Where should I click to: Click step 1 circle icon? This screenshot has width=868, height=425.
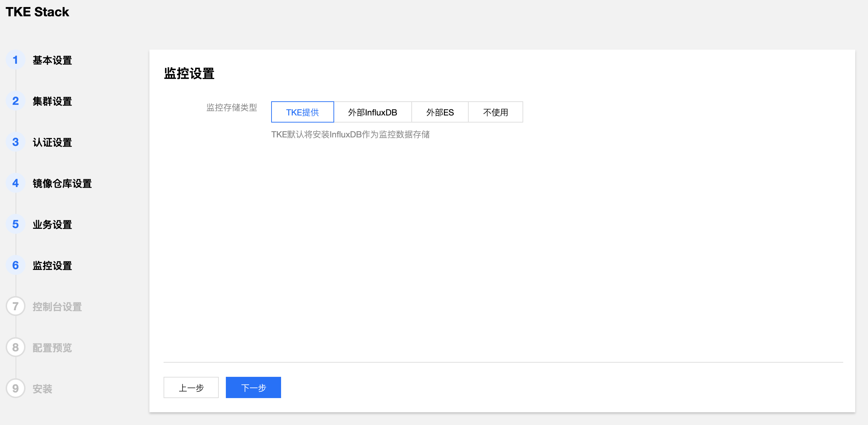pos(16,60)
